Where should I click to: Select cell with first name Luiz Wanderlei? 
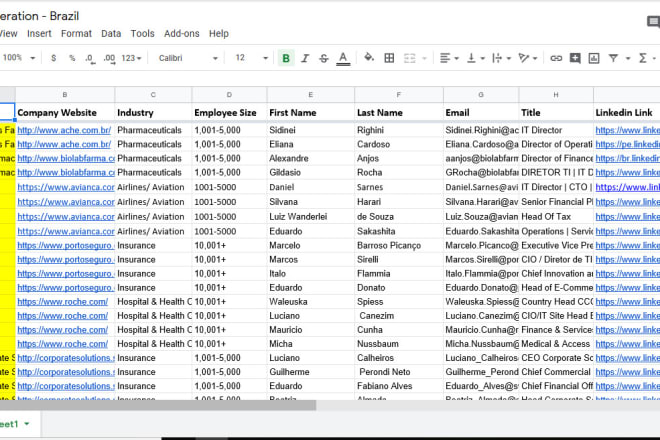coord(311,216)
